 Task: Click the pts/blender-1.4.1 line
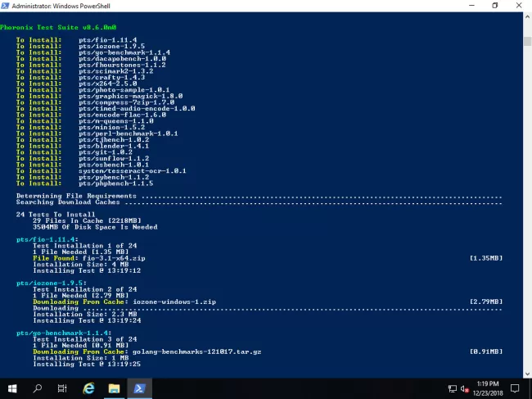(83, 146)
